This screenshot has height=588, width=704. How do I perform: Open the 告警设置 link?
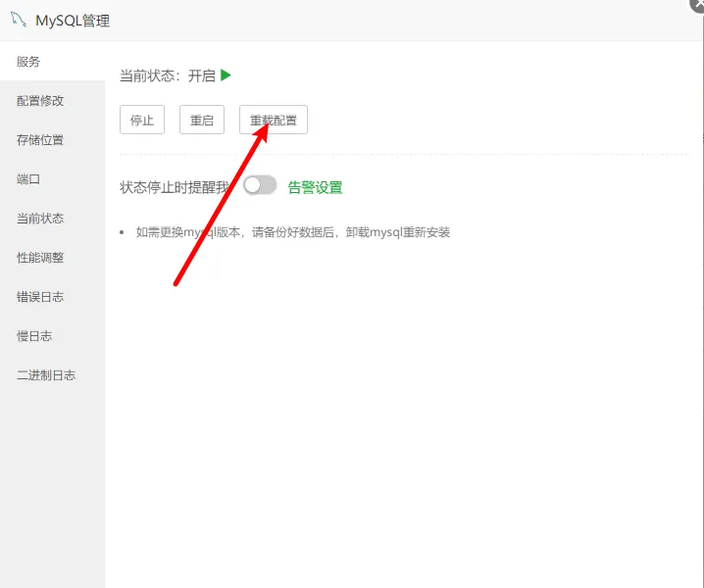coord(315,187)
